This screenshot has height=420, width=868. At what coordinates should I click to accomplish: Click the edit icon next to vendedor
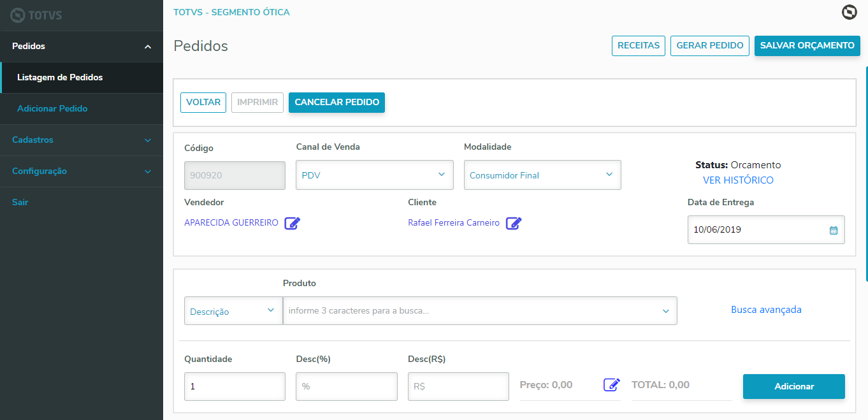(x=293, y=223)
